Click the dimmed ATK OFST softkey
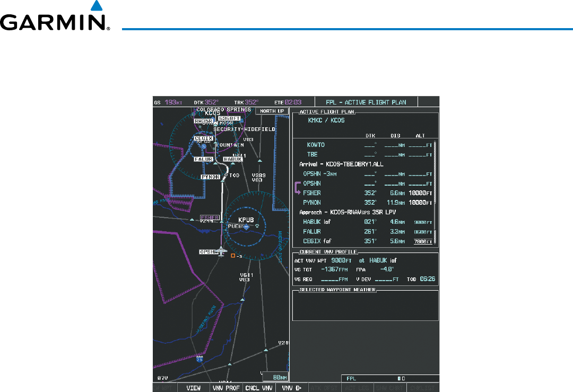The image size is (573, 392). click(x=325, y=388)
